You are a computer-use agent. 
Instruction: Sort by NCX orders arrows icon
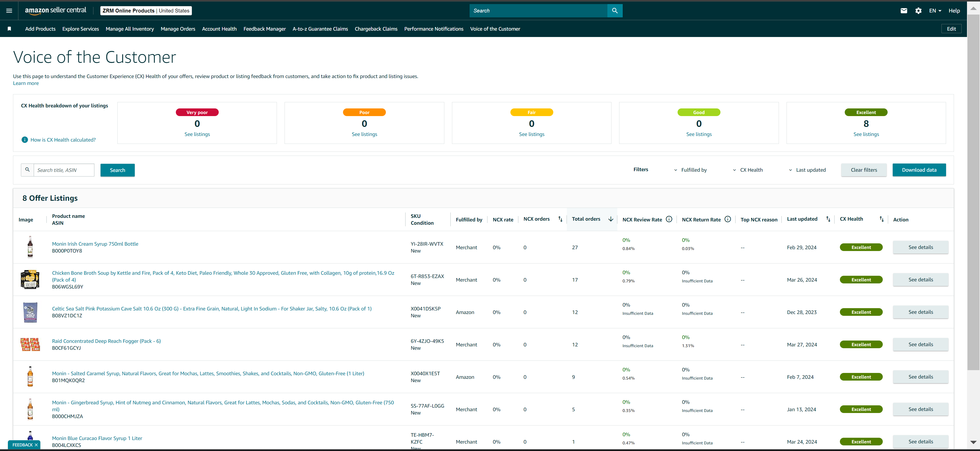tap(560, 219)
